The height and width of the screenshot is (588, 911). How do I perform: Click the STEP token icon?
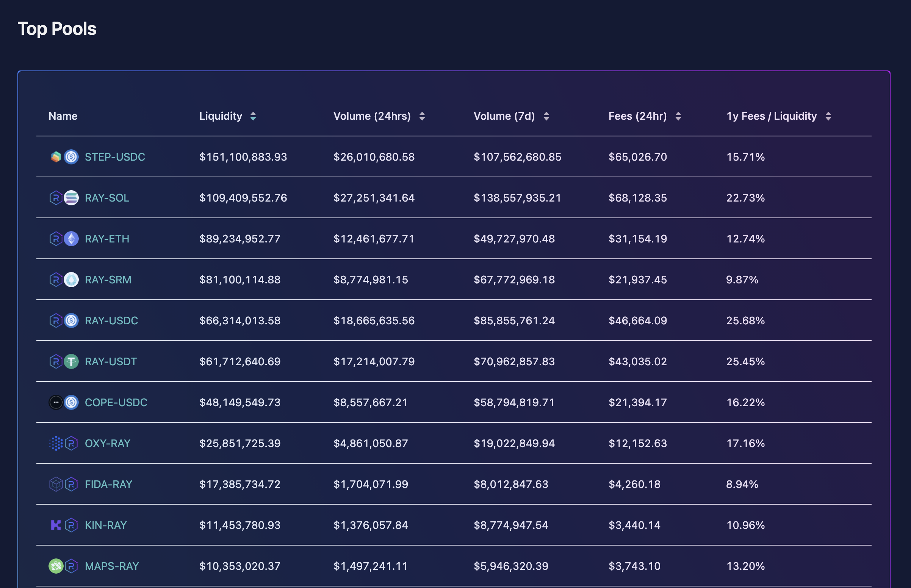[56, 157]
